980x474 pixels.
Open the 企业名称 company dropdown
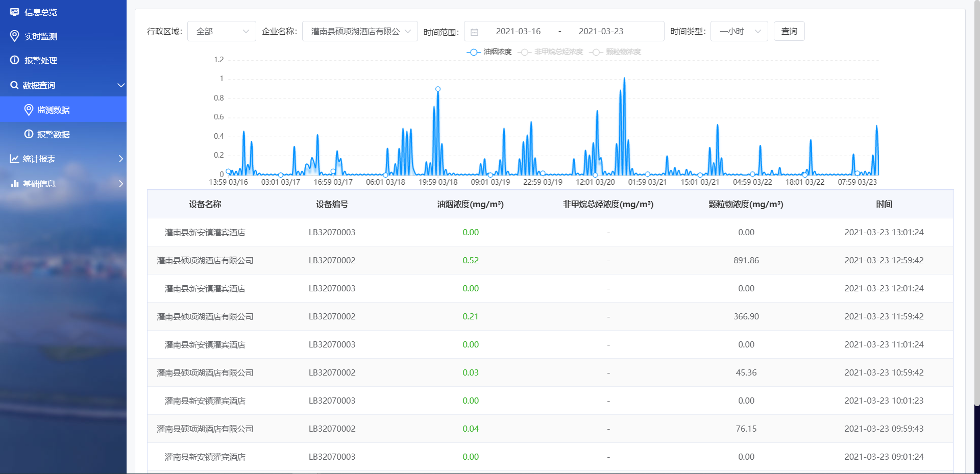[360, 31]
